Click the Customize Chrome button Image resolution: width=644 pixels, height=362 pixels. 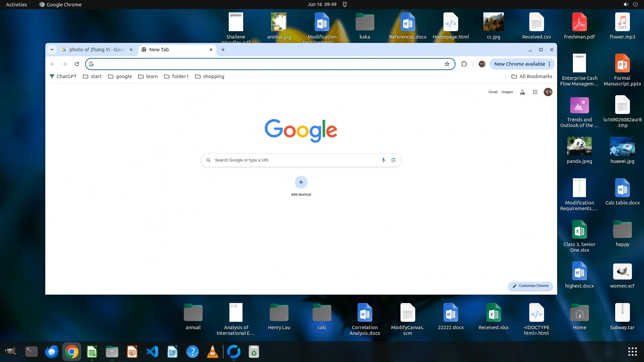click(530, 286)
